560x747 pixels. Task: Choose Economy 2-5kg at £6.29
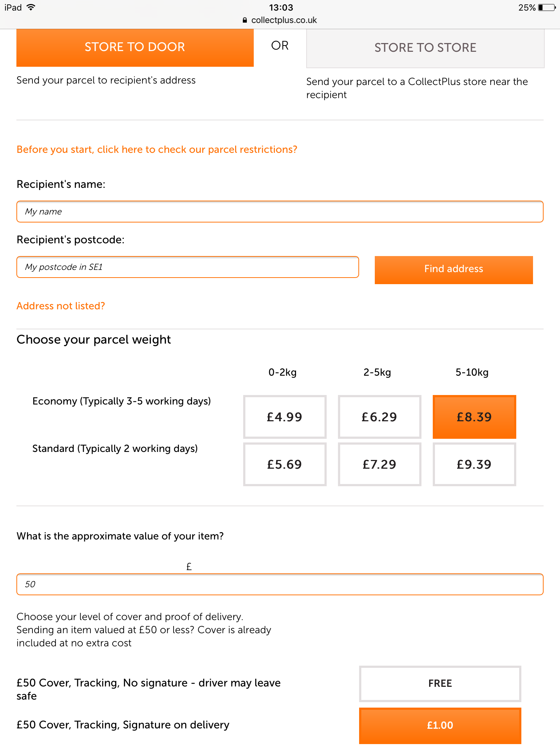(x=380, y=417)
